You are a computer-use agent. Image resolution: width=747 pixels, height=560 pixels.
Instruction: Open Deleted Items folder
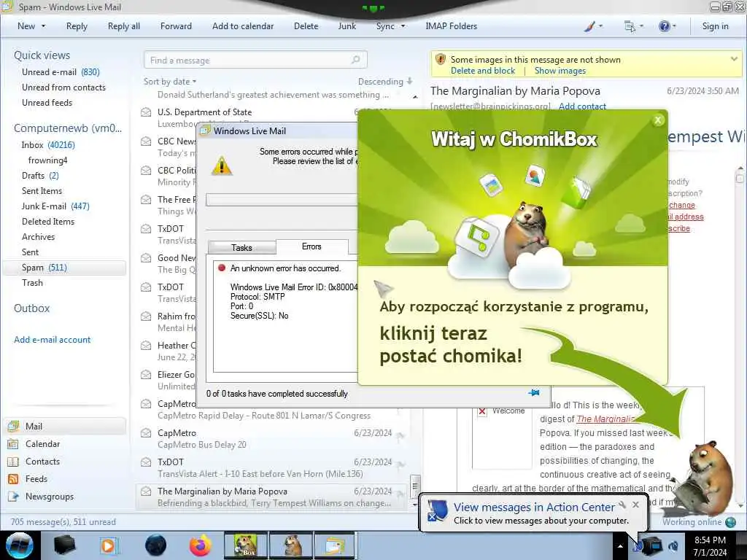(x=48, y=221)
